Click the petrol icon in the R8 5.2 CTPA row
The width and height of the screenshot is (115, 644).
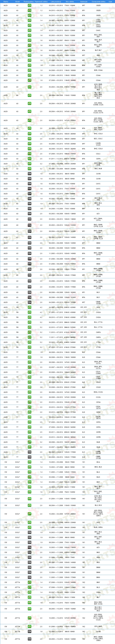tap(30, 342)
